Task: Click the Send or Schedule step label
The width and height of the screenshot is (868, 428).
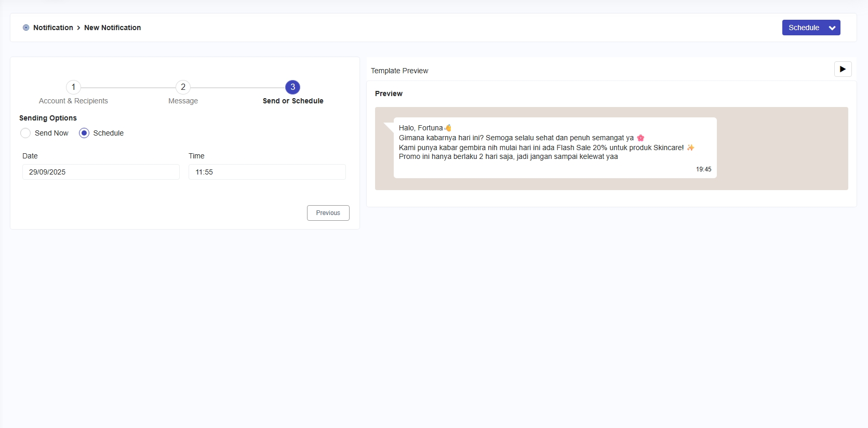Action: [x=293, y=101]
